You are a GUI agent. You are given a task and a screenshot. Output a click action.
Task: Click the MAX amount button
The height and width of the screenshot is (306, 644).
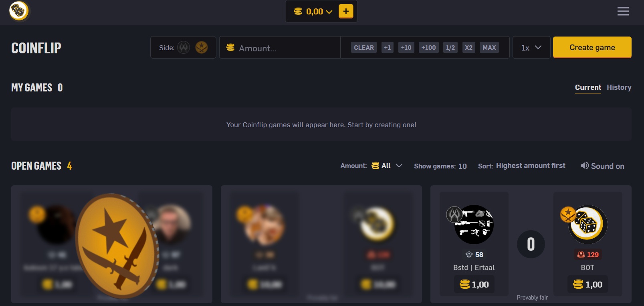tap(489, 47)
